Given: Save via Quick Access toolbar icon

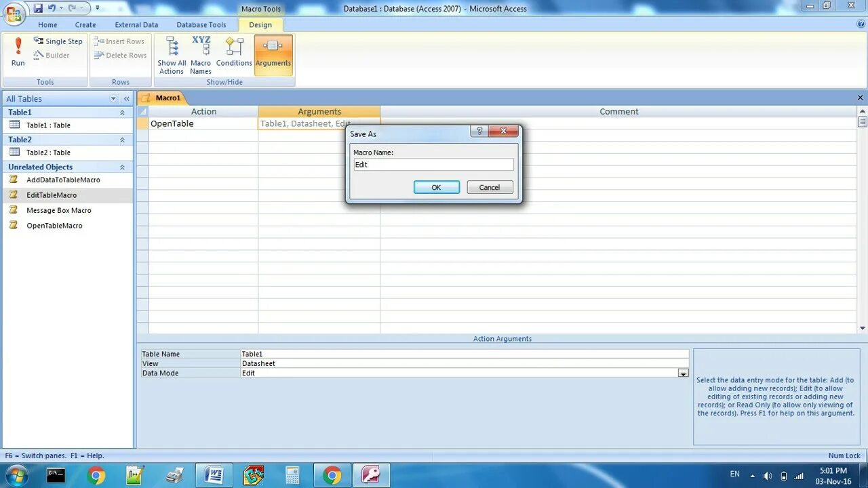Looking at the screenshot, I should point(38,8).
